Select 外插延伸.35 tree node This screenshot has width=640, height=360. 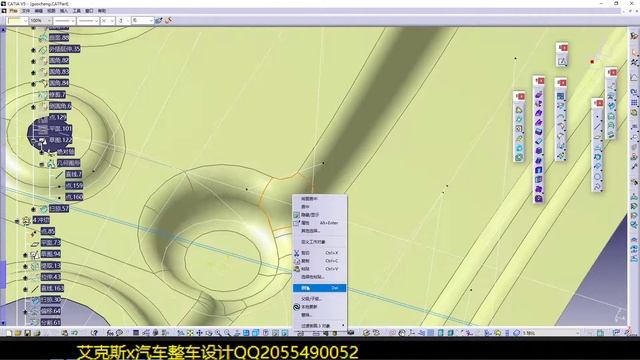64,49
